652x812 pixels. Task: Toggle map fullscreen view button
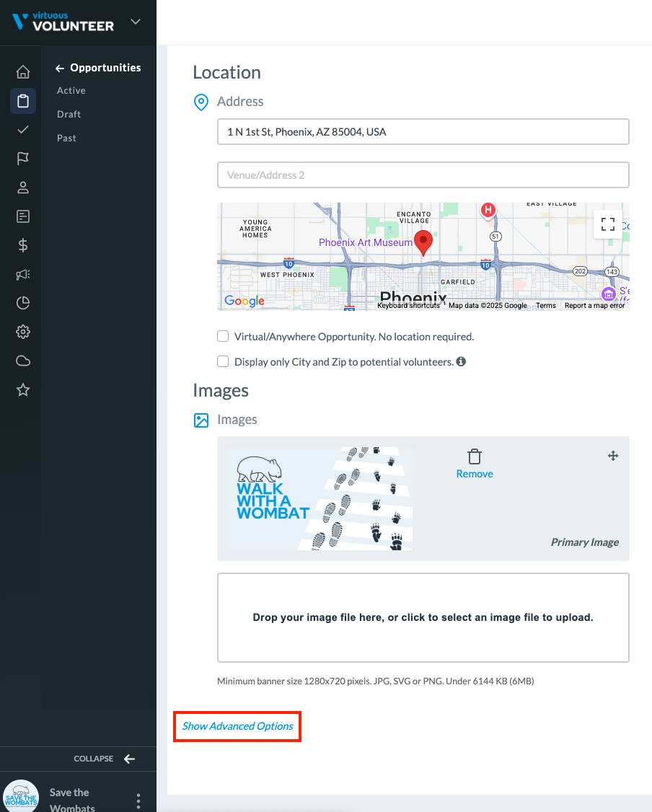[x=607, y=224]
